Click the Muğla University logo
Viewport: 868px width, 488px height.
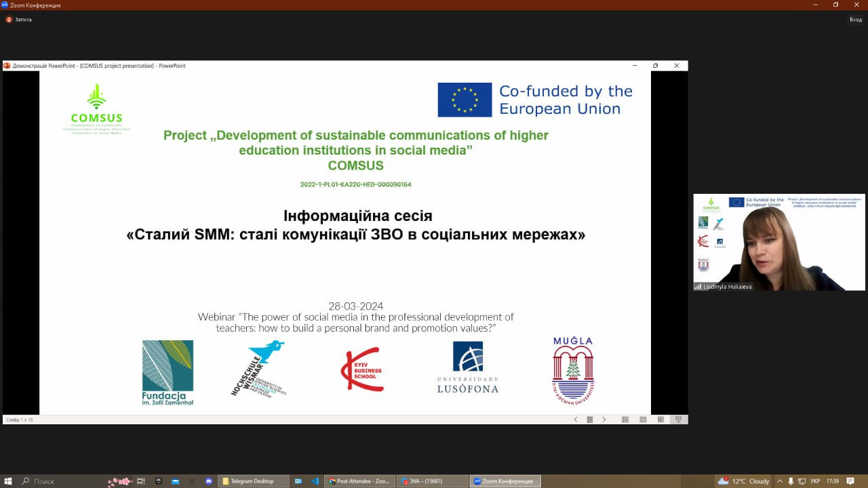pos(573,371)
